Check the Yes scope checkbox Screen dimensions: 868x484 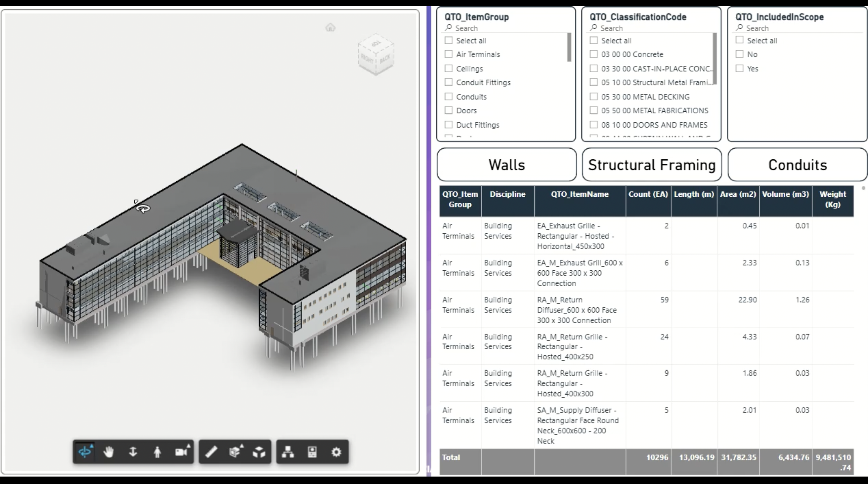740,68
